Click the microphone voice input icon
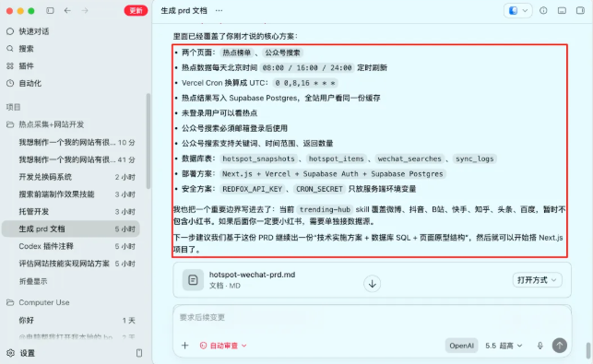Viewport: 593px width, 364px height. coord(540,346)
